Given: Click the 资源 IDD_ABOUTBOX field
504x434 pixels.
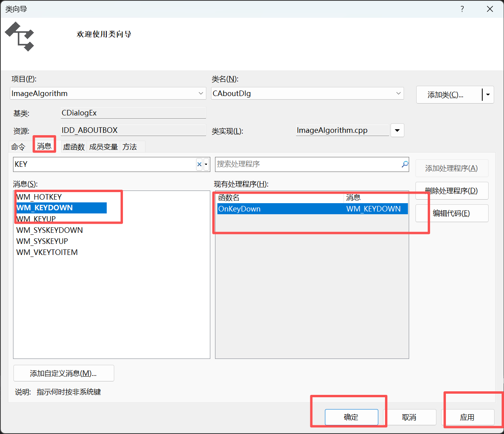Looking at the screenshot, I should (133, 130).
